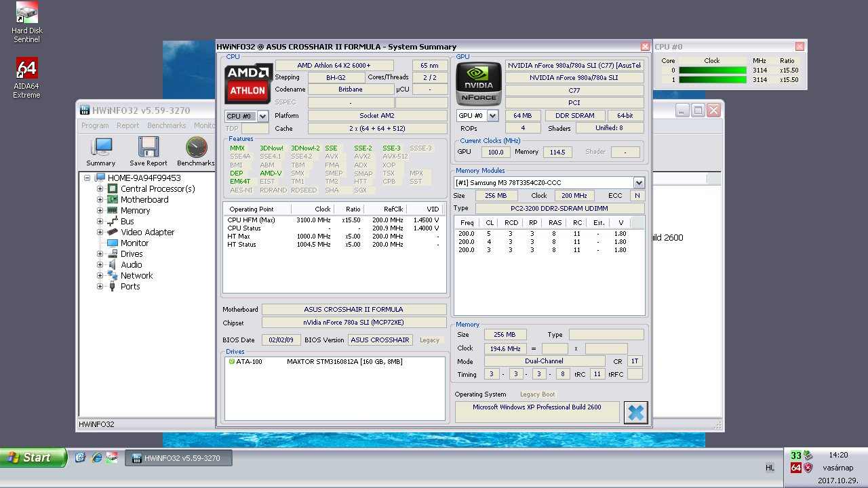Click the SSE-3 feature label
The image size is (868, 488).
point(391,148)
